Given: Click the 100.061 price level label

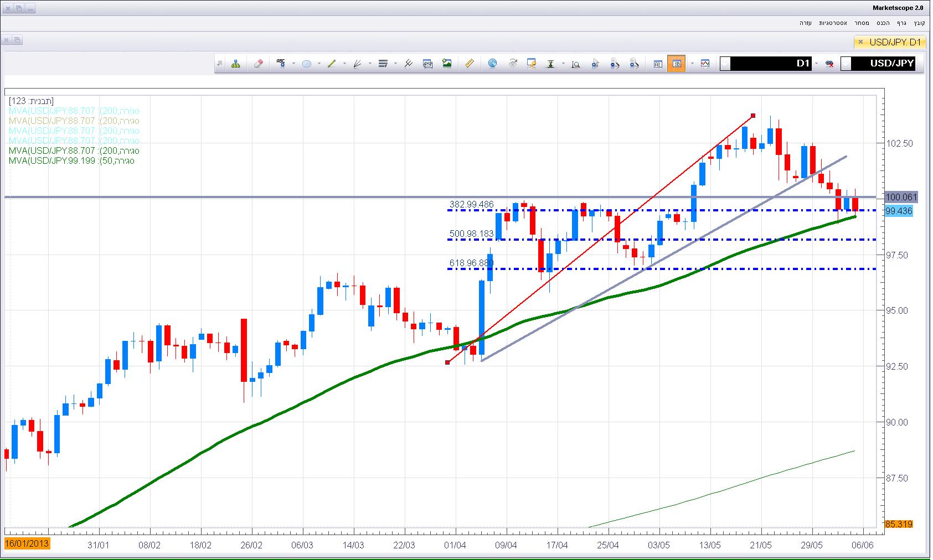Looking at the screenshot, I should (901, 197).
